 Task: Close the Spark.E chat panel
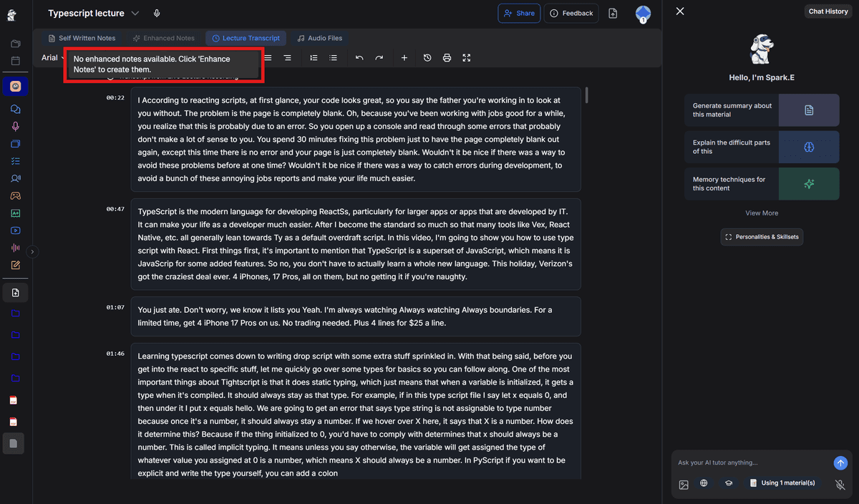click(680, 11)
